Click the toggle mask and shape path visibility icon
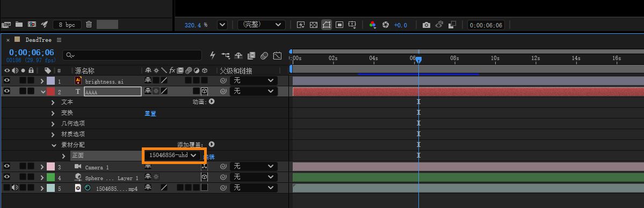This screenshot has height=208, width=644. 327,25
